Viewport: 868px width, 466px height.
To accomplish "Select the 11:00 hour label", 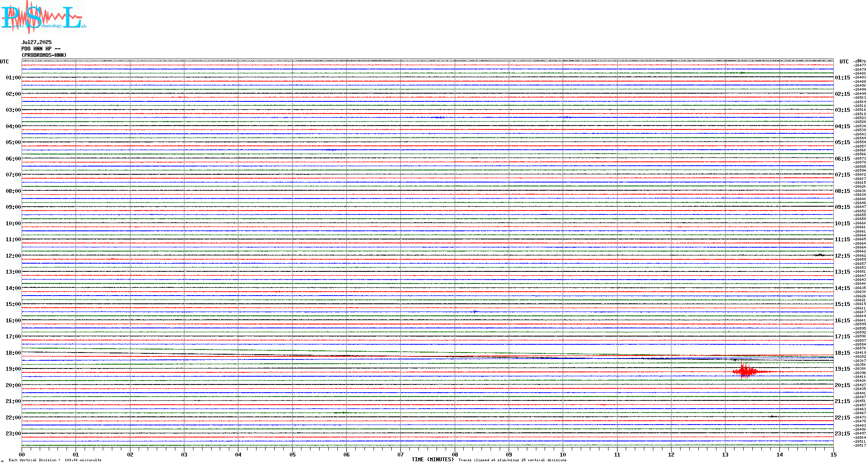I will coord(13,239).
